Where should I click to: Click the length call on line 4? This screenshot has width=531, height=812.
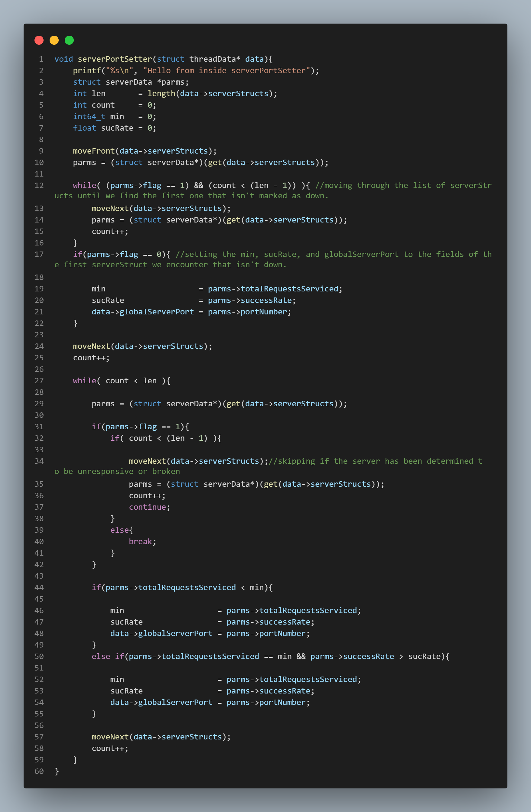point(161,93)
